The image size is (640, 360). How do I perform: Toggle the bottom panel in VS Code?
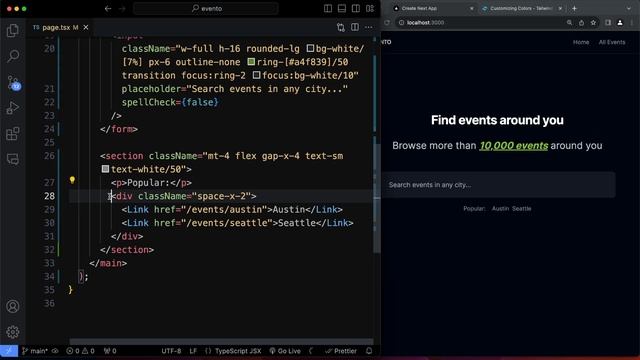click(x=342, y=9)
